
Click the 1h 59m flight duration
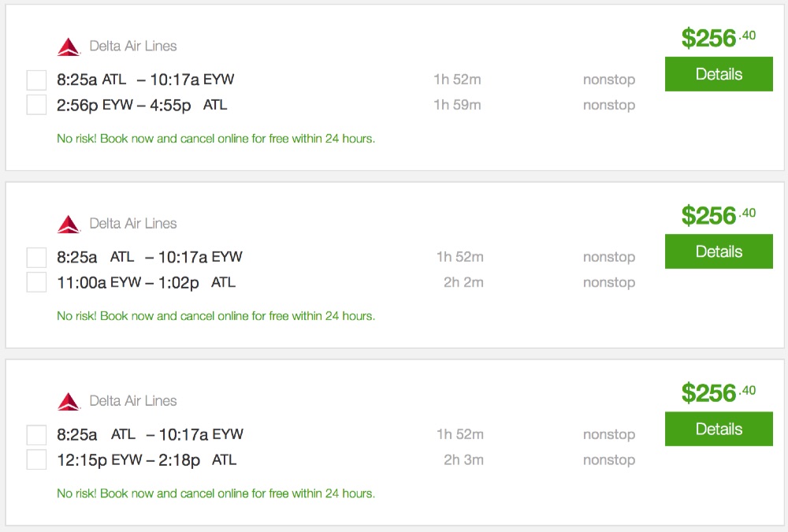coord(457,105)
